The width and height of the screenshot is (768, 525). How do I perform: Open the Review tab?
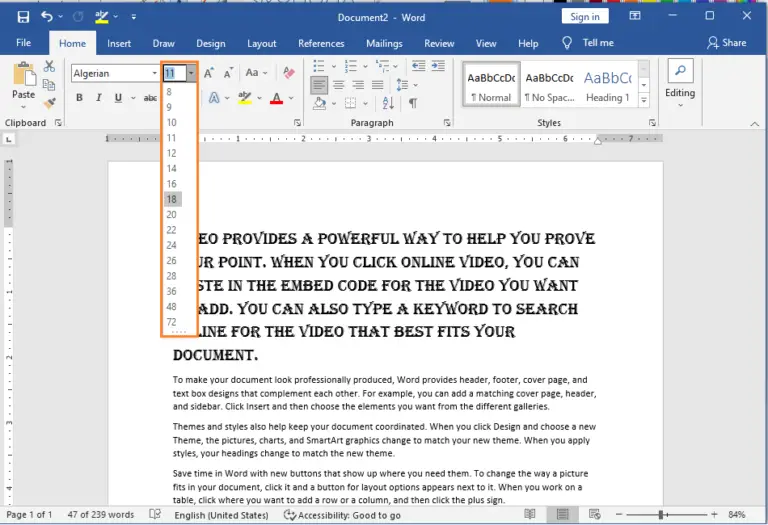click(439, 44)
